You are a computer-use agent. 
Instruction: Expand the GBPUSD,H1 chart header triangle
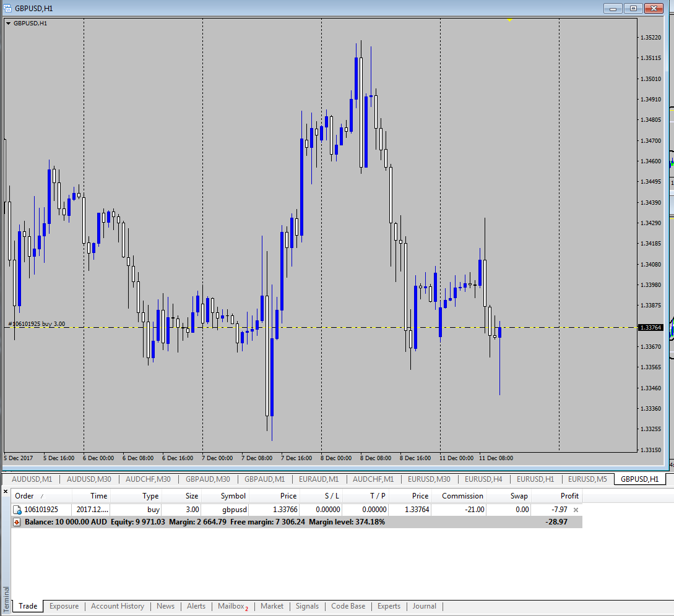pos(8,24)
